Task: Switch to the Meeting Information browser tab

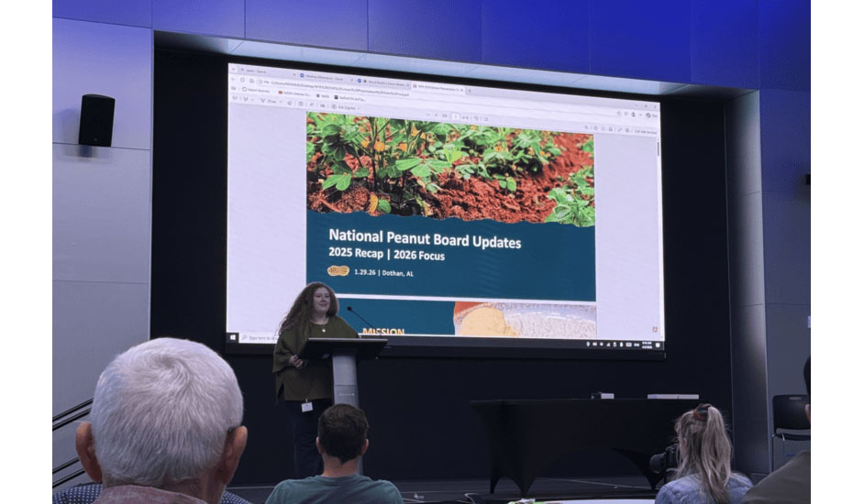Action: point(325,77)
